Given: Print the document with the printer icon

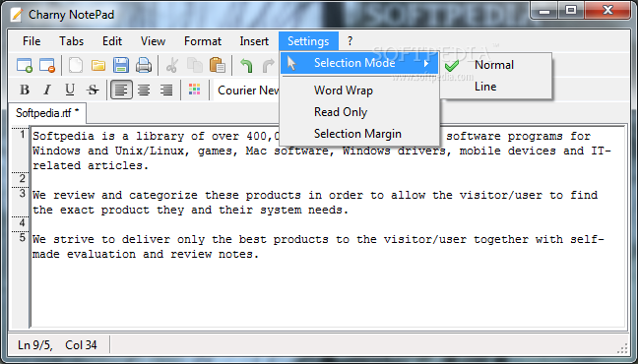Looking at the screenshot, I should click(144, 65).
